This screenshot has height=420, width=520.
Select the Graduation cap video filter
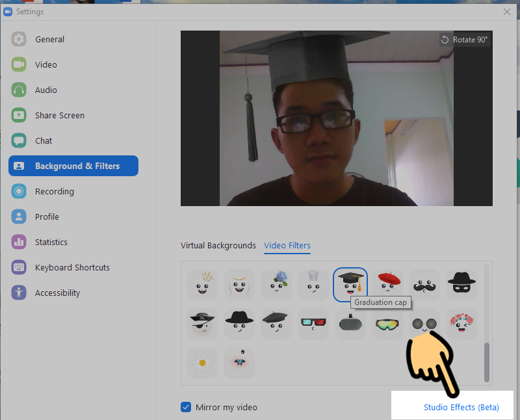pyautogui.click(x=350, y=283)
